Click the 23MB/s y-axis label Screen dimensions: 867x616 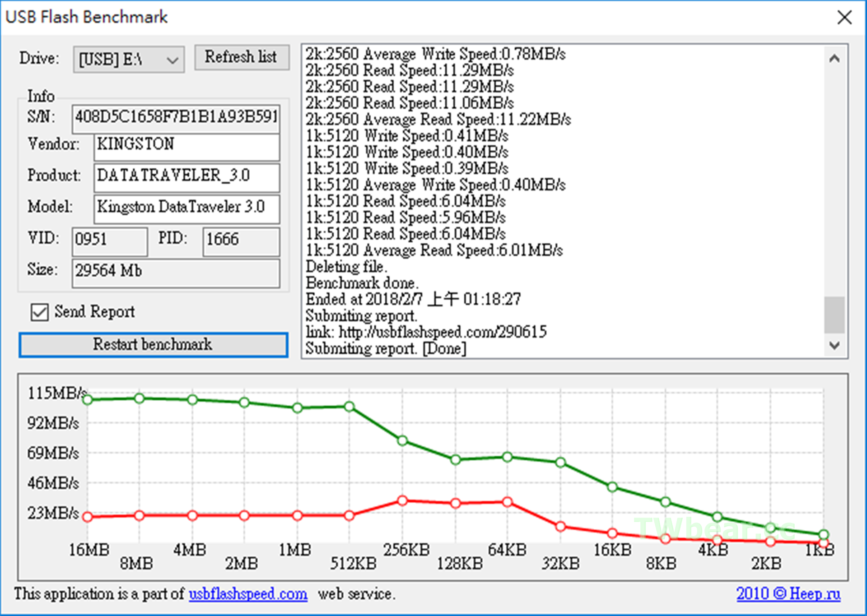[53, 513]
